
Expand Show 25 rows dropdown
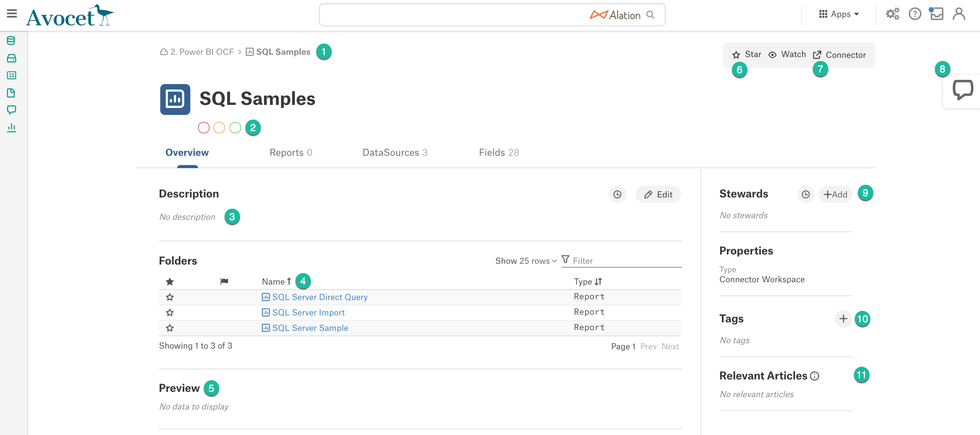526,261
